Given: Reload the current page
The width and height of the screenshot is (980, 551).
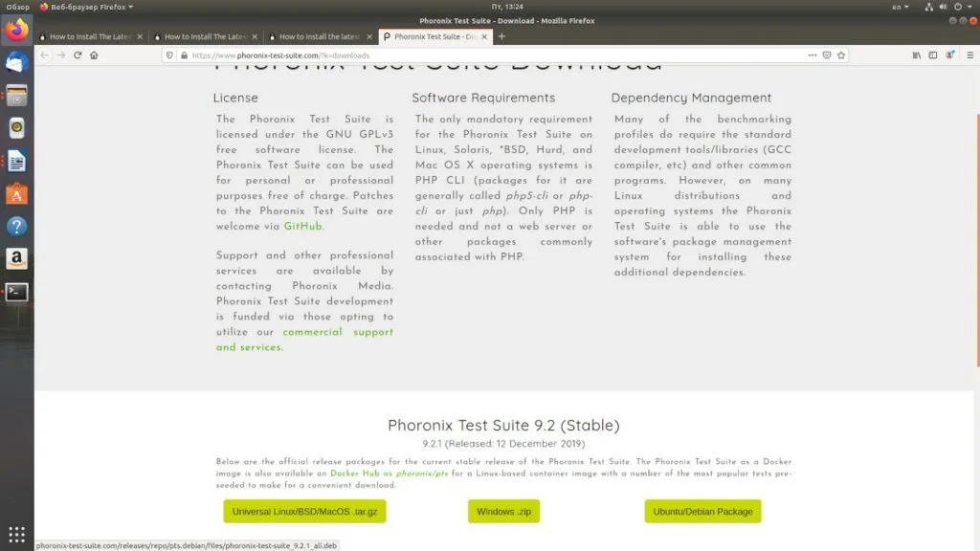Looking at the screenshot, I should click(x=78, y=55).
